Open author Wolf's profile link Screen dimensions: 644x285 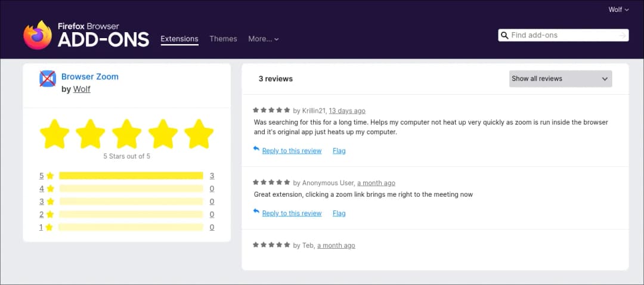pos(82,89)
